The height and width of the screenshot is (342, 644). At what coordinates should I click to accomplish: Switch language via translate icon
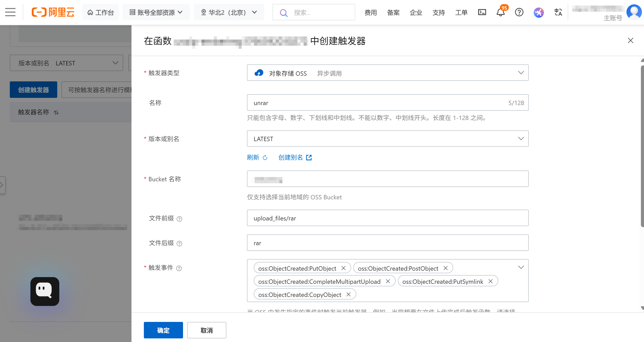pos(558,12)
